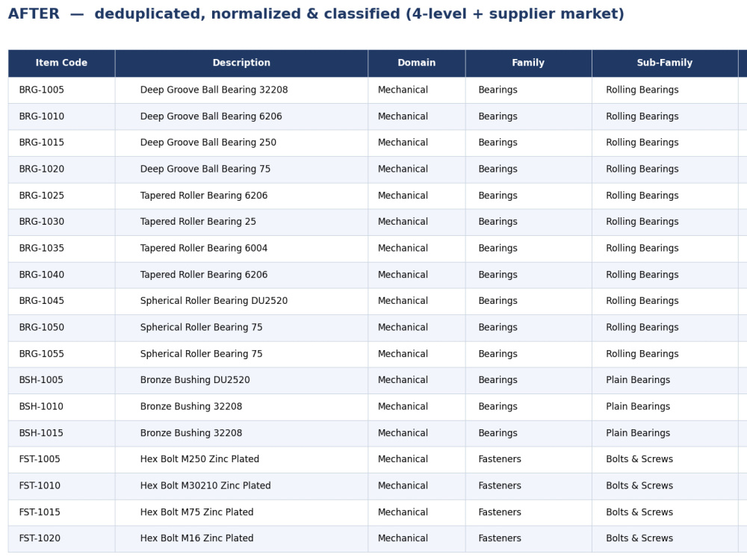Click description Tapered Roller Bearing 25
This screenshot has height=560, width=747.
point(198,222)
